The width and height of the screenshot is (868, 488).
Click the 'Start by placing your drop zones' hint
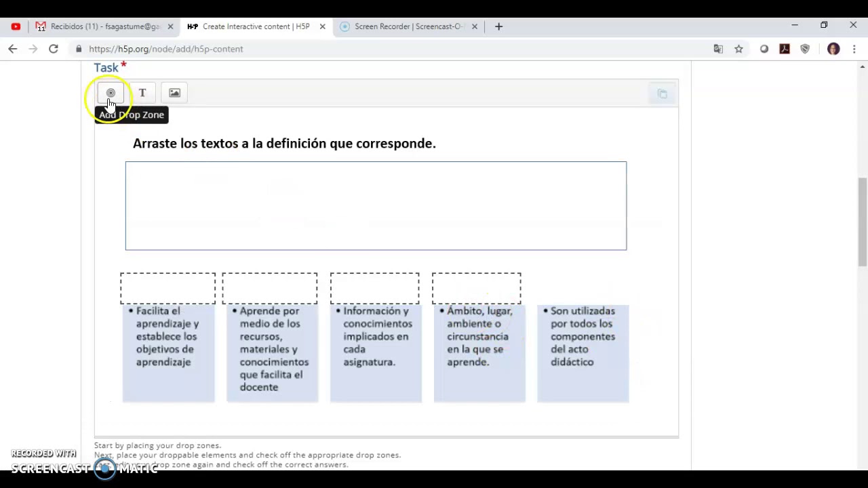[157, 445]
